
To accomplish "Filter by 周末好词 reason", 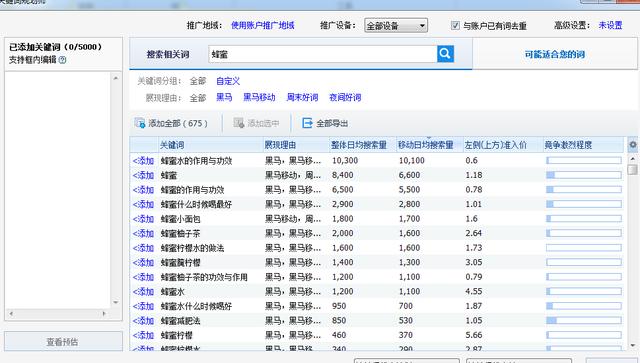I will point(302,98).
